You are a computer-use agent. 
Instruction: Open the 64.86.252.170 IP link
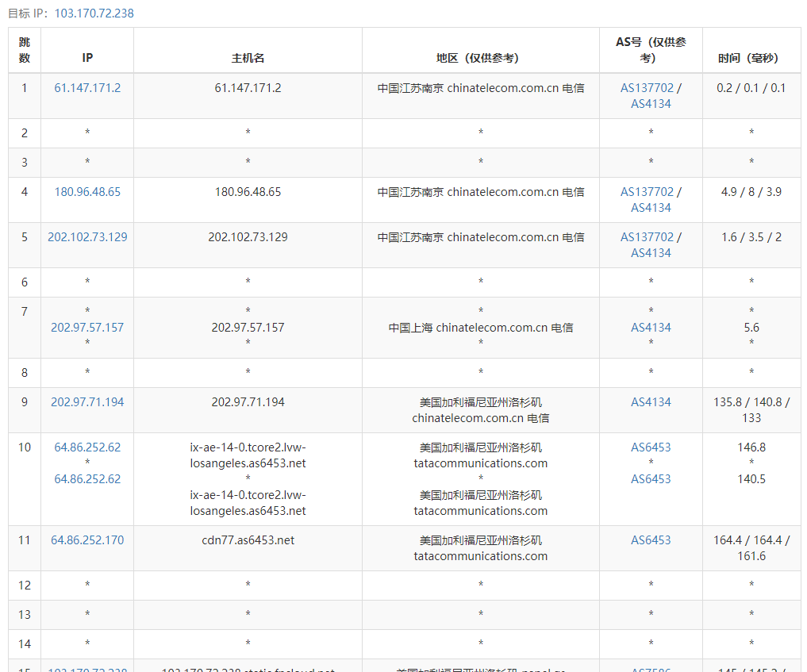coord(87,540)
